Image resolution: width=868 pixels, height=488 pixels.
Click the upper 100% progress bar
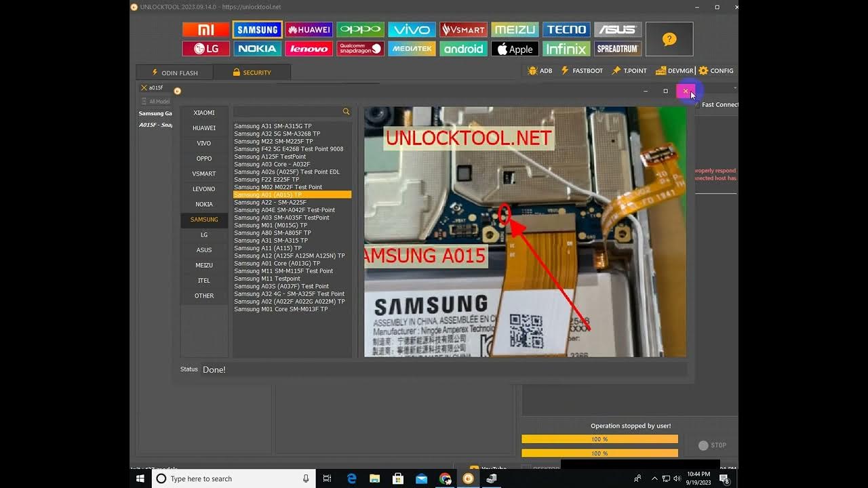click(599, 439)
